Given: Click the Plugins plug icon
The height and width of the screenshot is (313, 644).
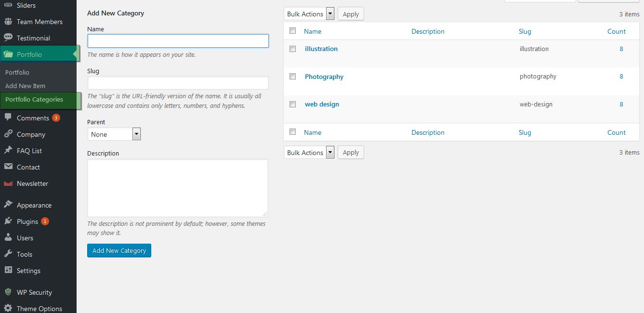Looking at the screenshot, I should point(8,221).
